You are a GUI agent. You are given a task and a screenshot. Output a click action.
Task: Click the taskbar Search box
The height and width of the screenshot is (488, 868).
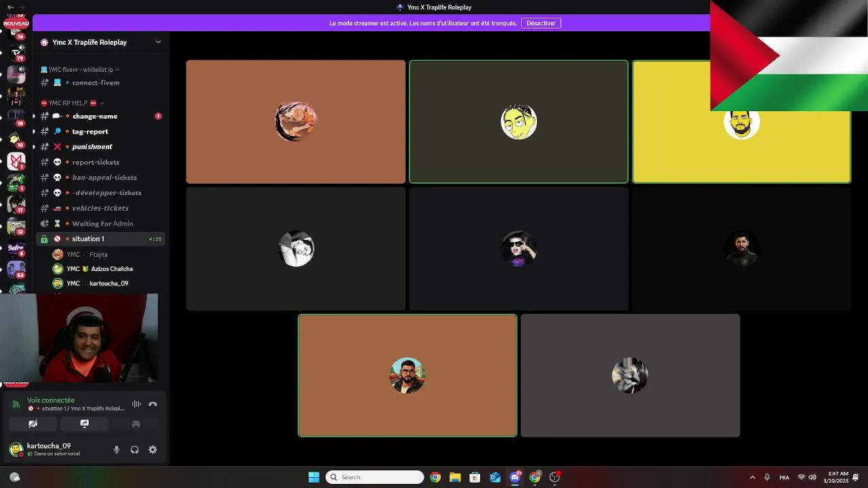tap(375, 477)
